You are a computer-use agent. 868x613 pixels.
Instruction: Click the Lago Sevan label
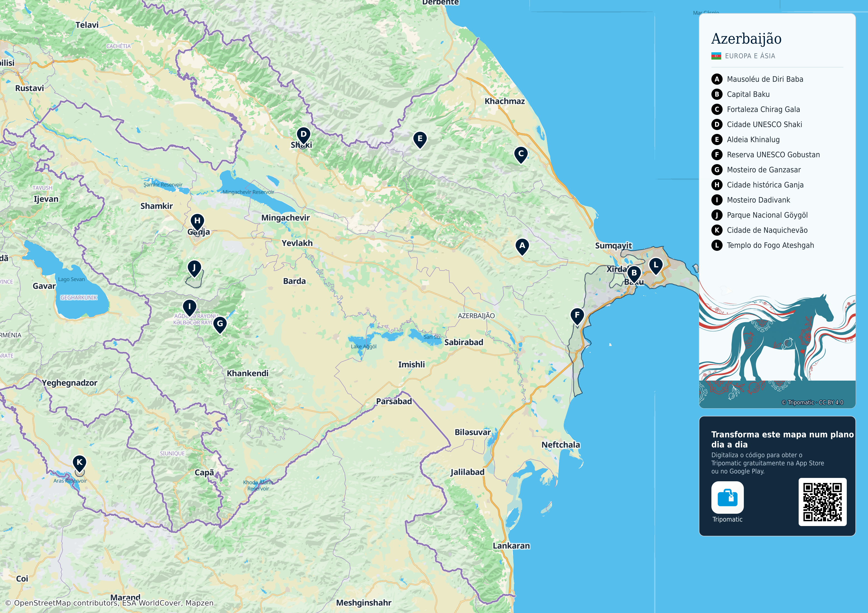(x=72, y=279)
